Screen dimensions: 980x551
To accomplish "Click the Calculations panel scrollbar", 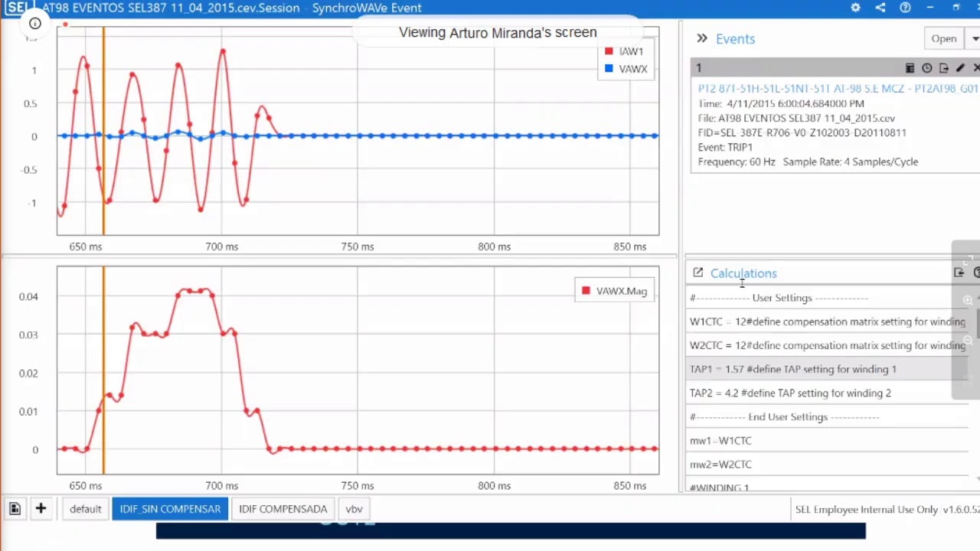I will pos(978,325).
